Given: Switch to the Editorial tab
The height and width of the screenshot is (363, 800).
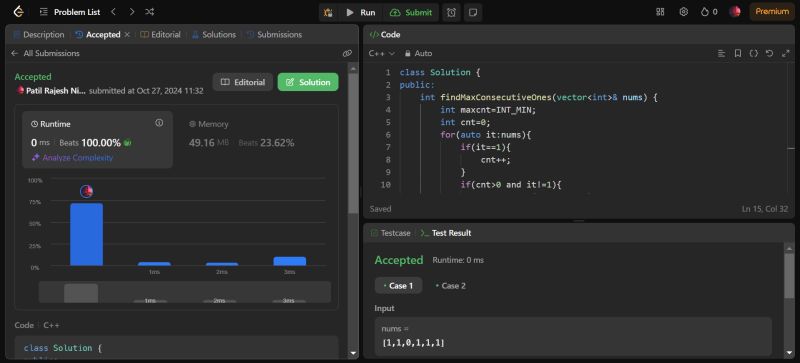Looking at the screenshot, I should (160, 35).
